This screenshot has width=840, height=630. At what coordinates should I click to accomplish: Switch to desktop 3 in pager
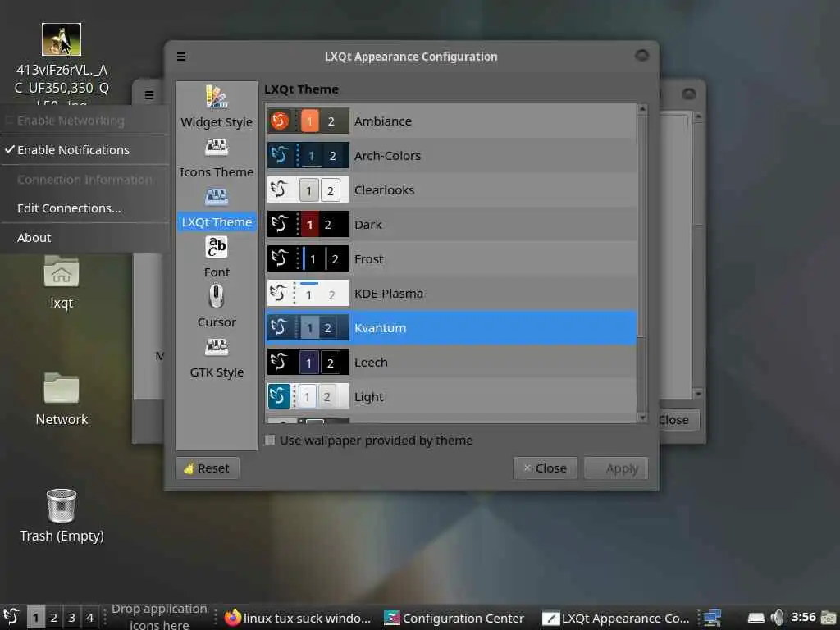tap(72, 617)
